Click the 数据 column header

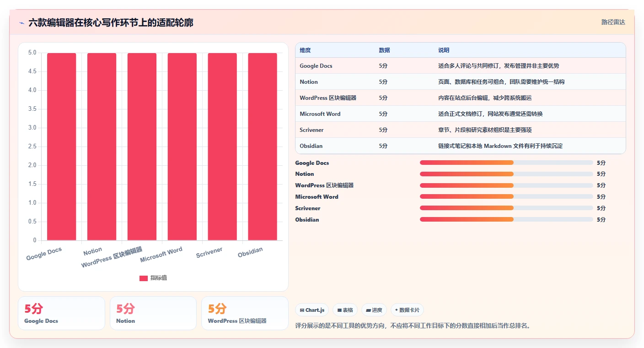click(x=385, y=50)
